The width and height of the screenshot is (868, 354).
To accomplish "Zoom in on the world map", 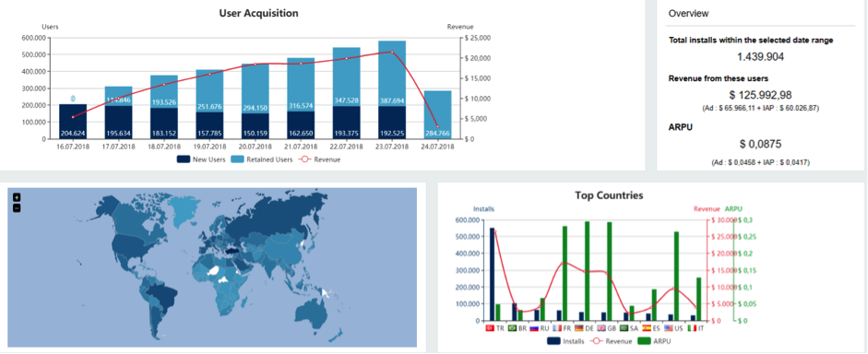I will (17, 197).
